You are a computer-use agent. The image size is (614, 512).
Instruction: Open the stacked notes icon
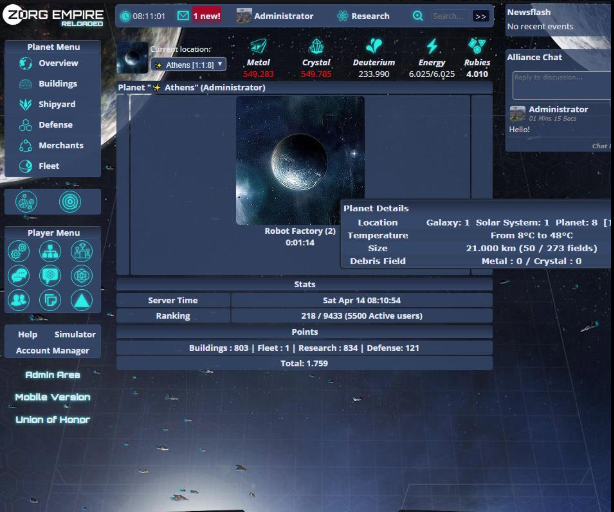pyautogui.click(x=50, y=300)
